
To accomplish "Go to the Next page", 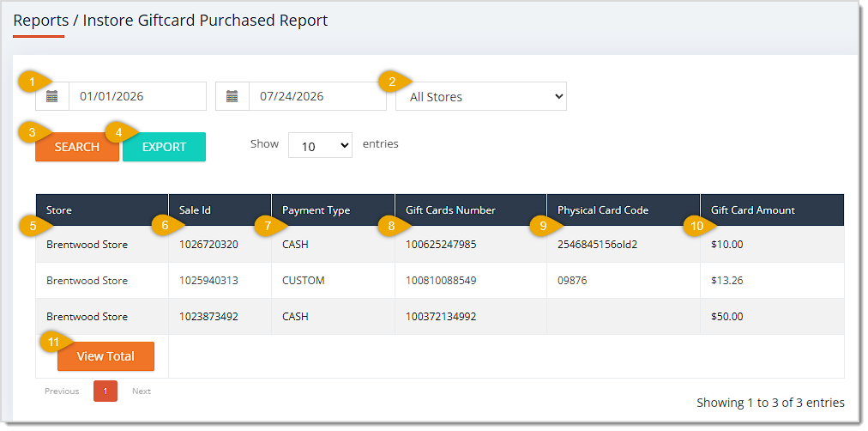I will [x=142, y=392].
